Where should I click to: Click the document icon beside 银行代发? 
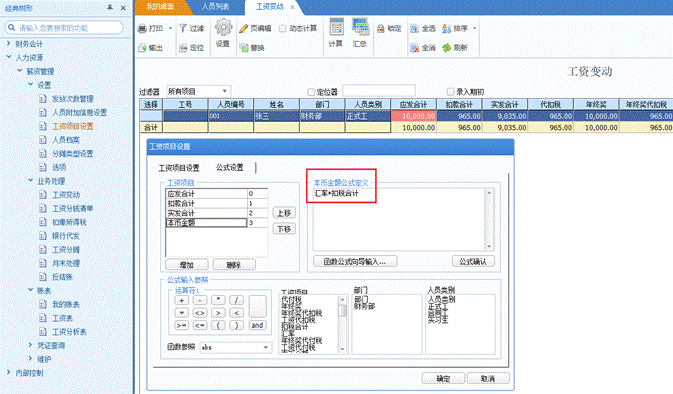tap(43, 236)
